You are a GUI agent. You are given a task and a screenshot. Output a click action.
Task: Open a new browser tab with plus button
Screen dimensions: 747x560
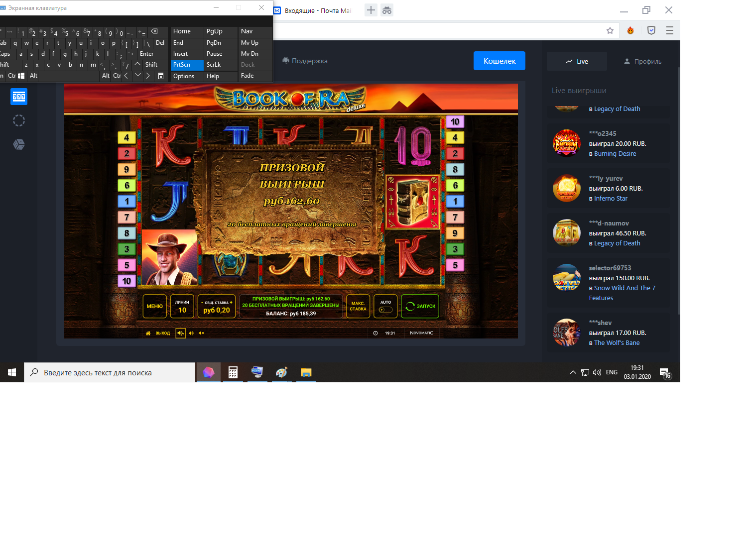(x=371, y=10)
